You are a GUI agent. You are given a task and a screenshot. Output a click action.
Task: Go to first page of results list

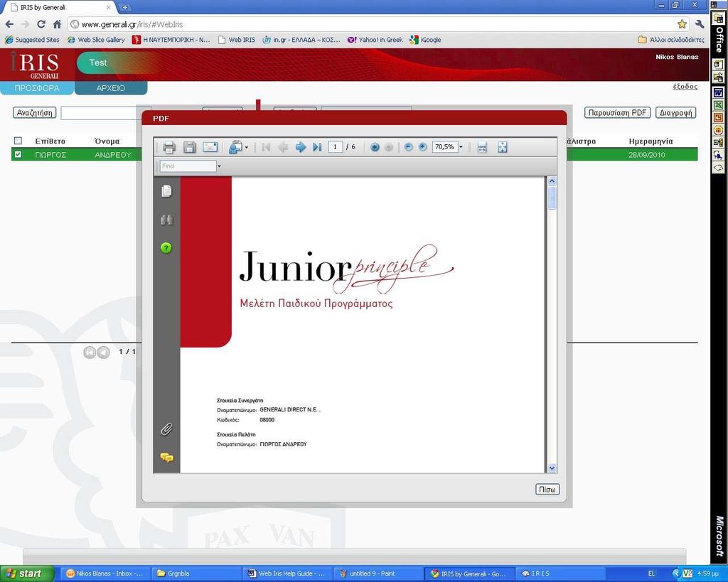(x=90, y=352)
